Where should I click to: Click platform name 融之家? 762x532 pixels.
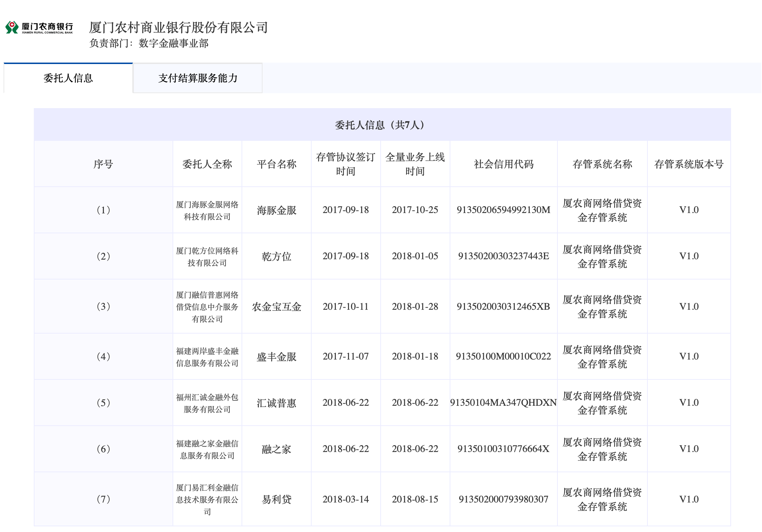(x=277, y=449)
